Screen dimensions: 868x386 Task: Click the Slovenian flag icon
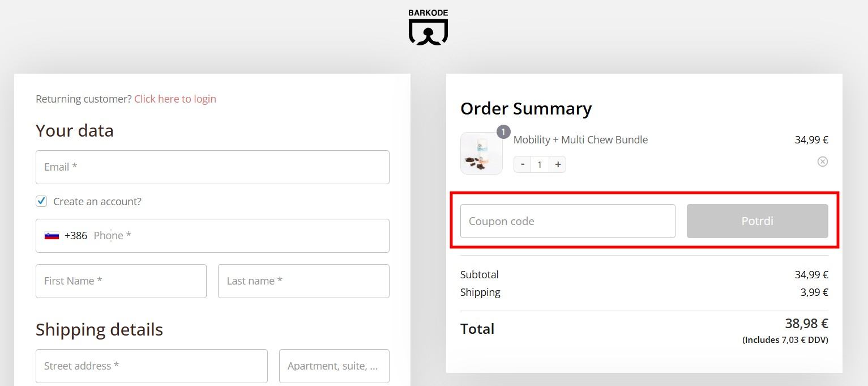(x=52, y=236)
